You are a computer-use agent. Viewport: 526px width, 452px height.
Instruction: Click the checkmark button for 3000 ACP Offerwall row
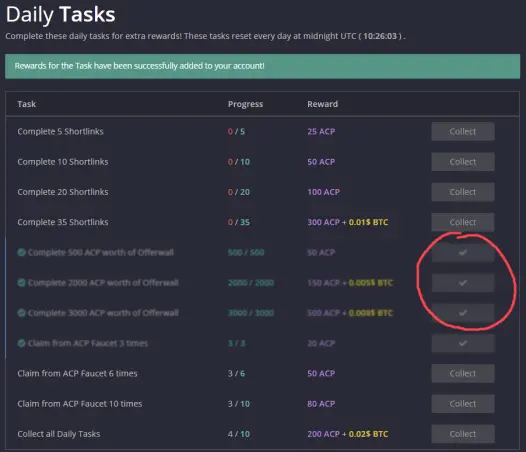pos(463,313)
